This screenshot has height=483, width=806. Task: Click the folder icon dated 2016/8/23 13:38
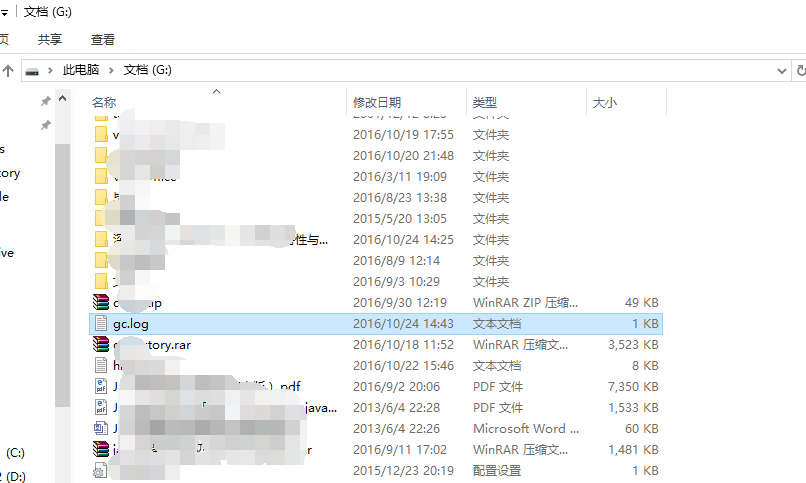[x=101, y=197]
